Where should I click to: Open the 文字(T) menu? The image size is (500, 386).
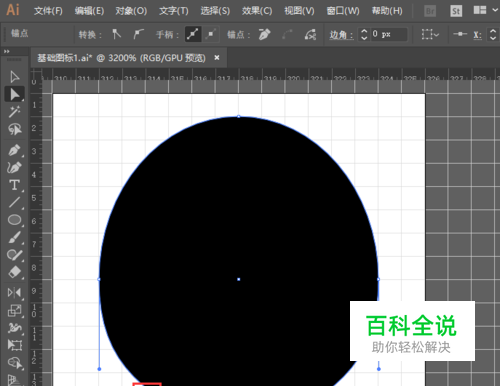pos(174,11)
